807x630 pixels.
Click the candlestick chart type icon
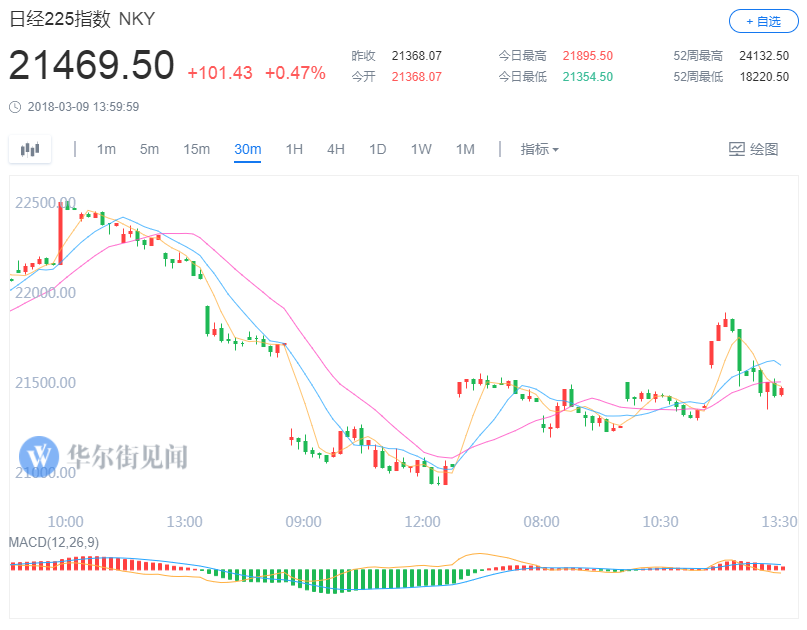30,149
